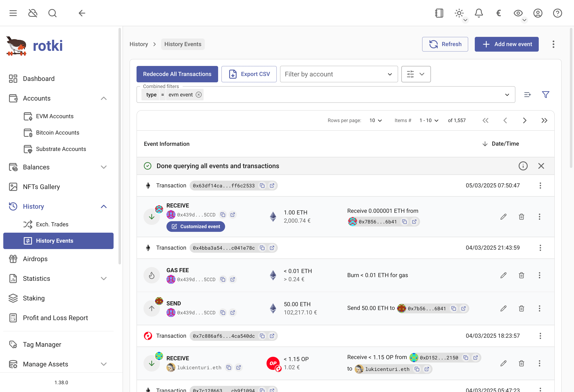
Task: Open page options three-dot menu beside Add new event
Action: point(553,44)
